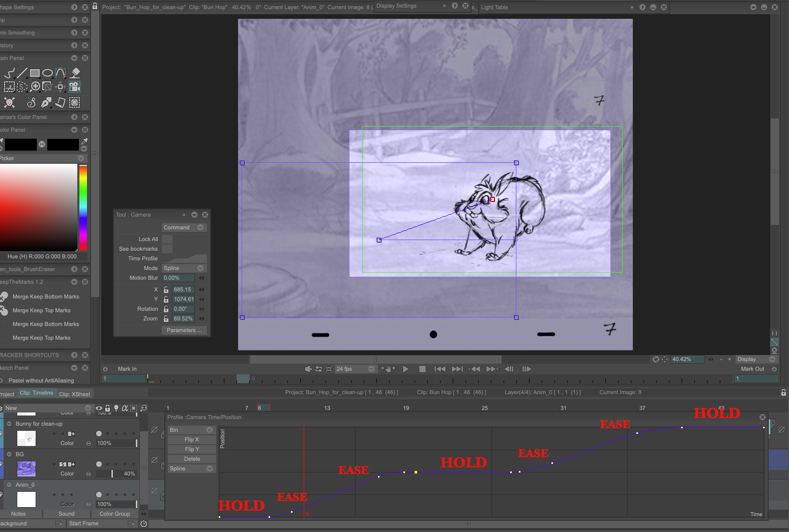Open the Light Table tab
Screen dimensions: 789x532
coord(494,7)
